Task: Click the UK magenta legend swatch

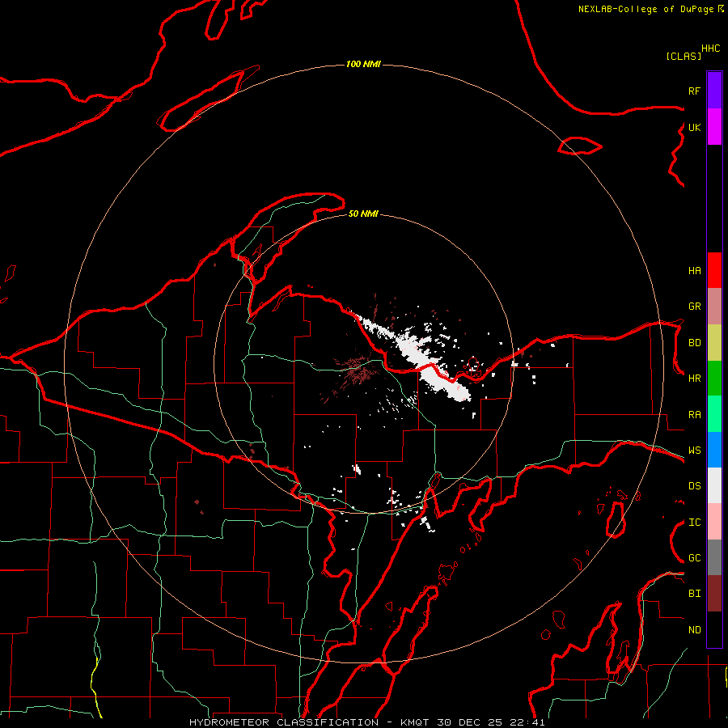Action: coord(714,127)
